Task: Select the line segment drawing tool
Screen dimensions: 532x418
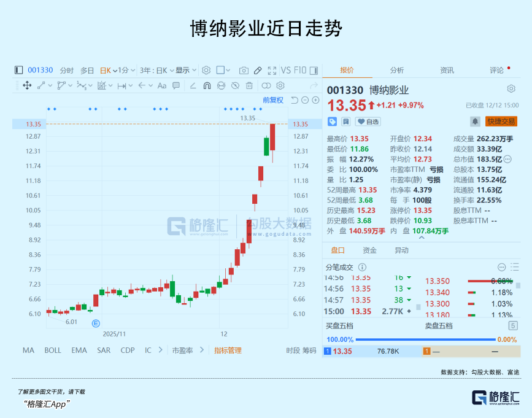Action: [x=41, y=85]
